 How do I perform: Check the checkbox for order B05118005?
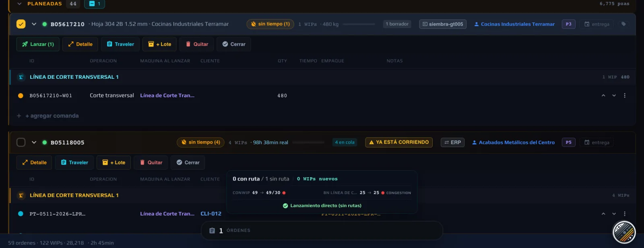tap(21, 142)
